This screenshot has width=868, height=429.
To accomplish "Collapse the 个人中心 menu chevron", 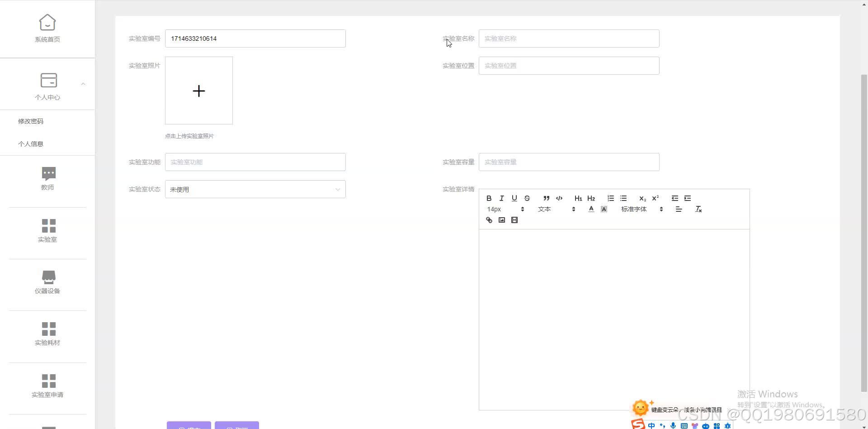I will coord(83,84).
